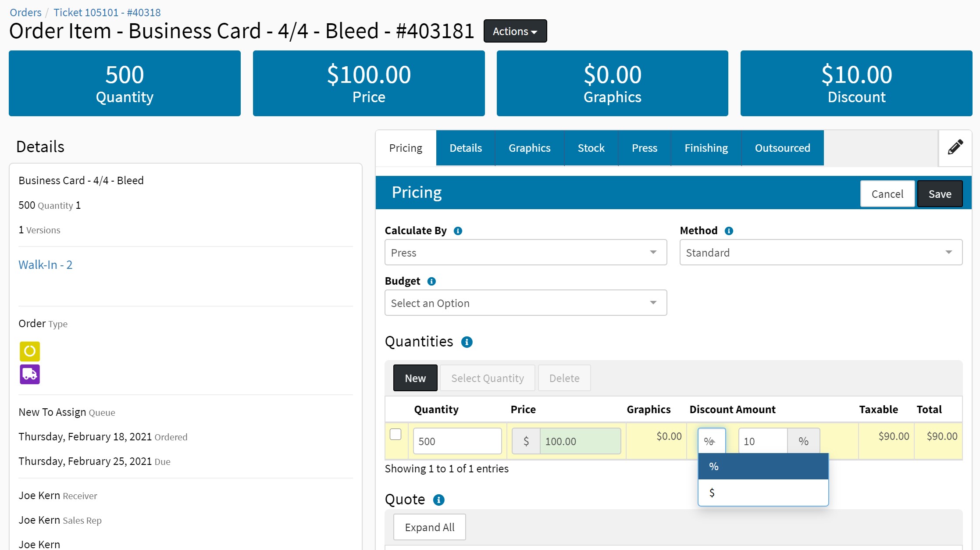This screenshot has height=550, width=980.
Task: Switch to the Graphics tab
Action: tap(529, 148)
